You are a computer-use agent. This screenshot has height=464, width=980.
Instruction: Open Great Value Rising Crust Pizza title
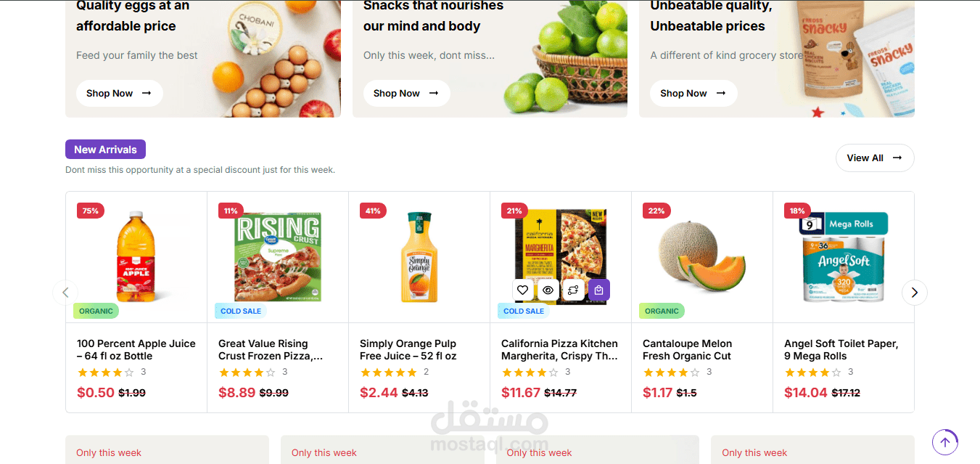click(271, 349)
